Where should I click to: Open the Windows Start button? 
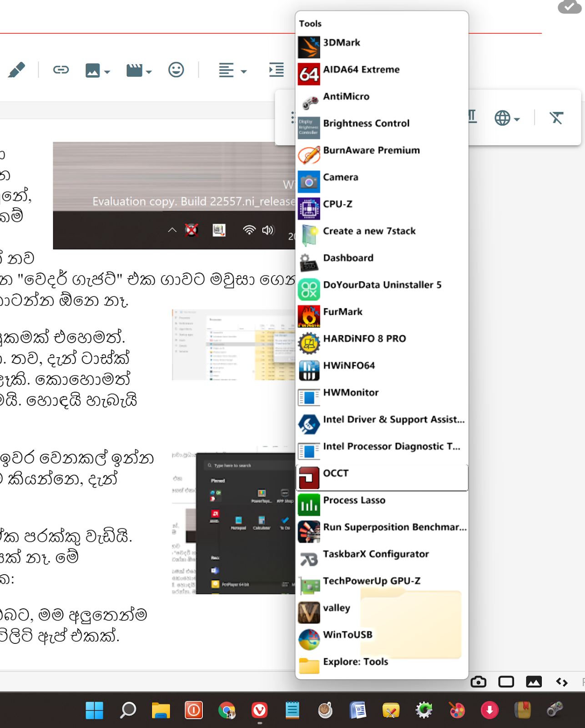coord(94,710)
